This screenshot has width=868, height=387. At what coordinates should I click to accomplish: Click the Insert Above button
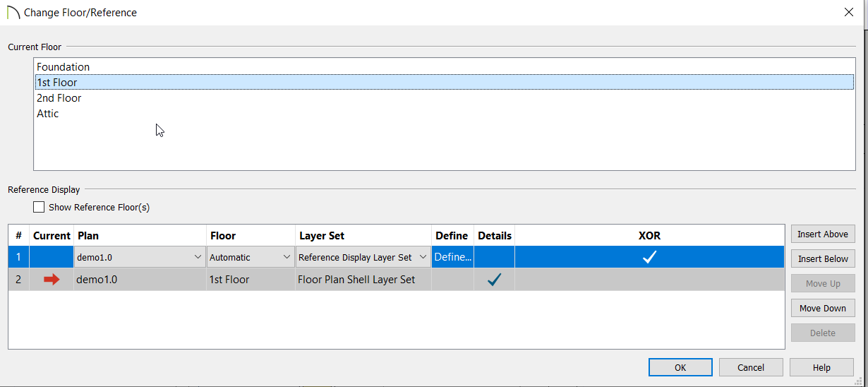(823, 234)
